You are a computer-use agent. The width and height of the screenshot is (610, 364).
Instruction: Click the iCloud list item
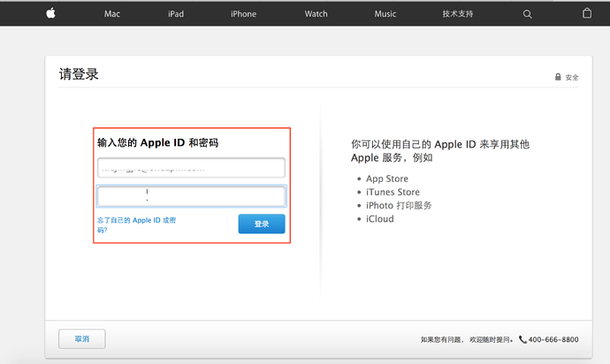(379, 219)
